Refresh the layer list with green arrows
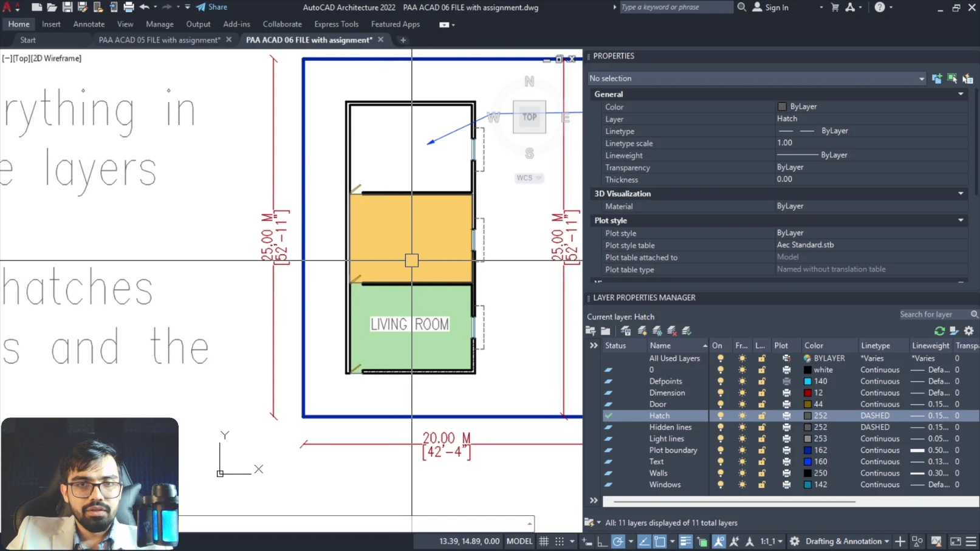 pyautogui.click(x=939, y=331)
